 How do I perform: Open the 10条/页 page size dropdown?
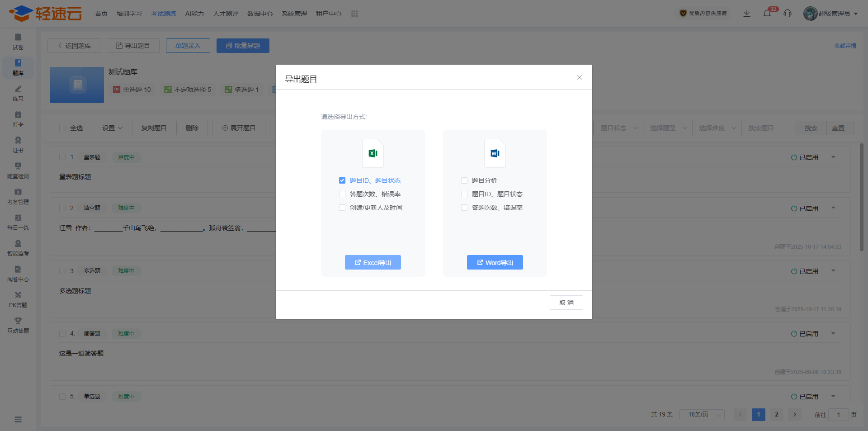pos(702,415)
